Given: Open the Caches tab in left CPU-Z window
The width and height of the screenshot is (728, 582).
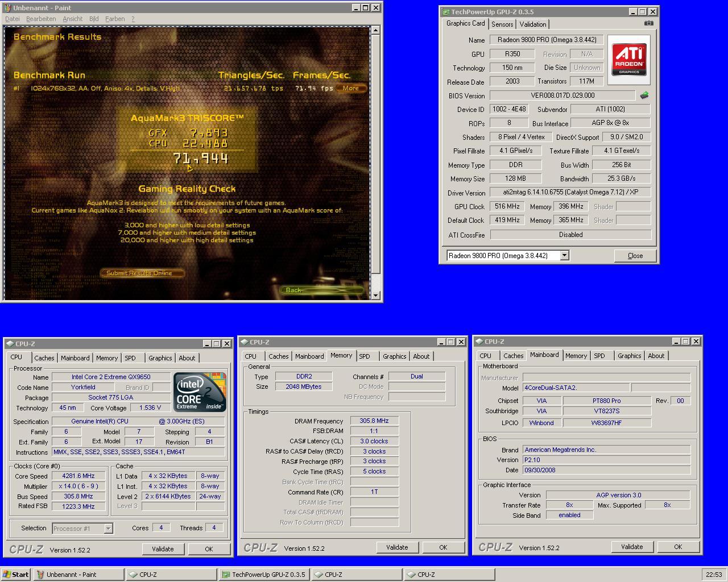Looking at the screenshot, I should [x=44, y=358].
